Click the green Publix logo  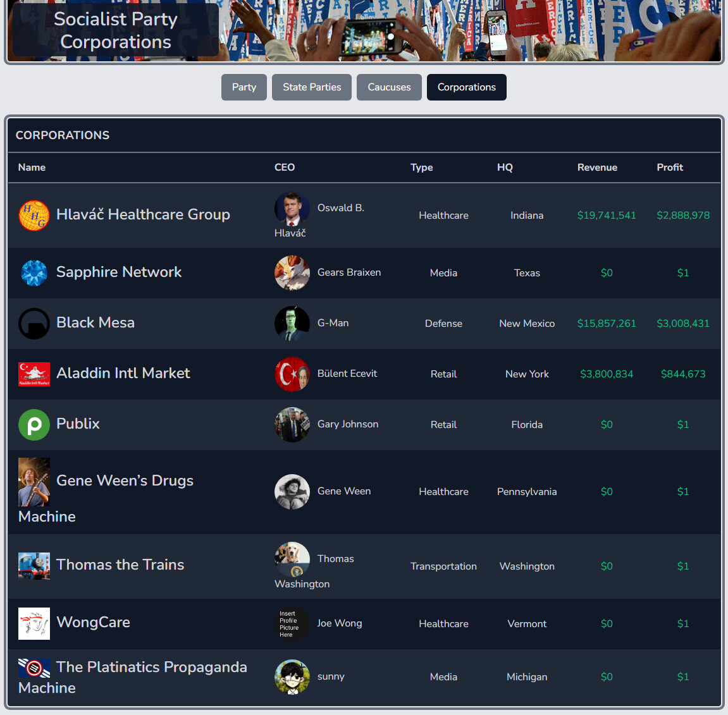(x=34, y=424)
